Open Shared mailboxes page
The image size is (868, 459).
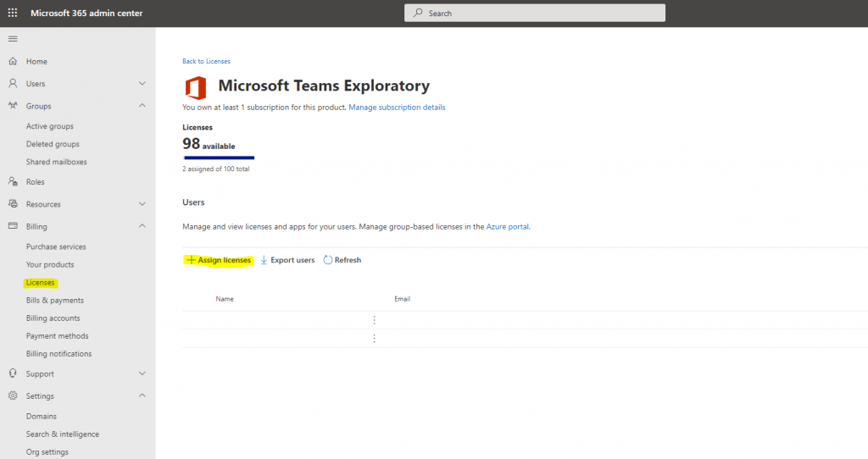click(x=57, y=162)
